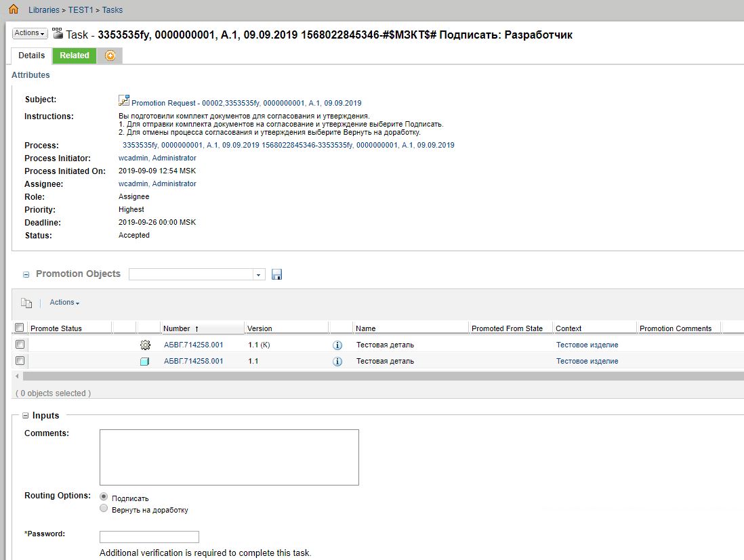
Task: Open the add-tab plus icon next to Related
Action: click(x=110, y=56)
